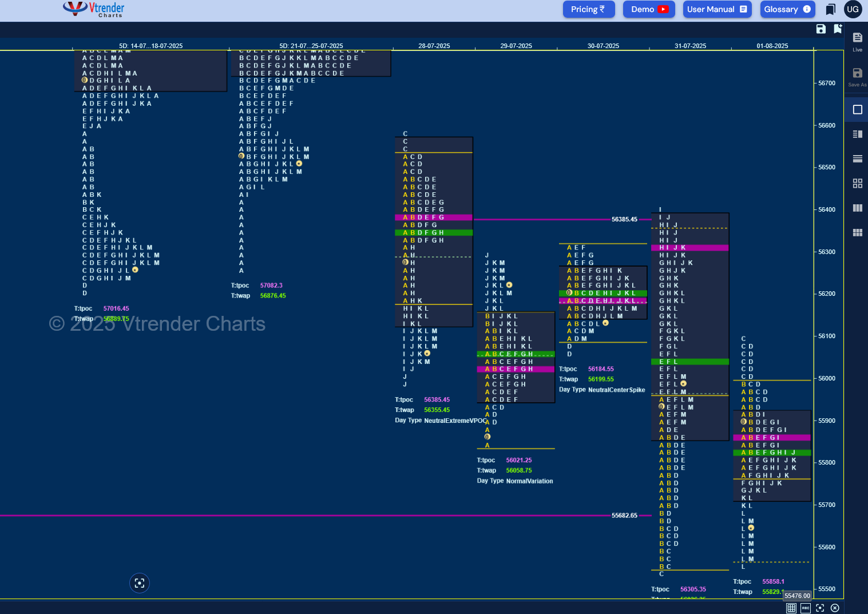Open the Glossary info
Image resolution: width=868 pixels, height=614 pixels.
[x=787, y=9]
